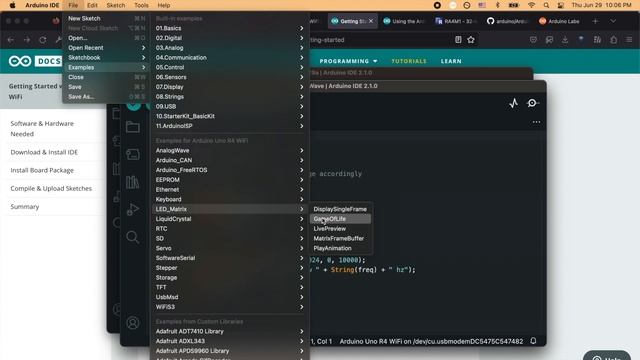The image size is (640, 360).
Task: Open the GameOfLife example
Action: [x=340, y=219]
